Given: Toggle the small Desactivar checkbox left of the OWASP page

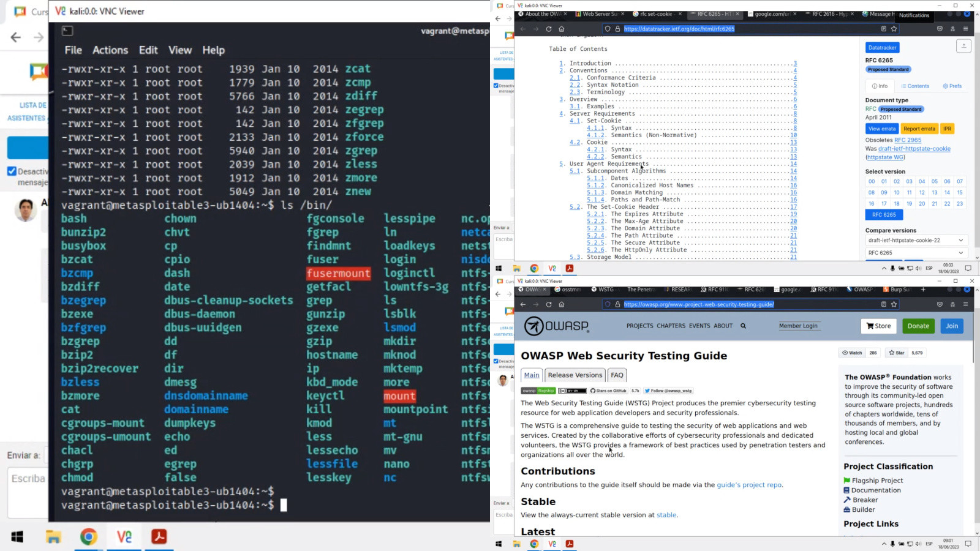Looking at the screenshot, I should click(496, 361).
